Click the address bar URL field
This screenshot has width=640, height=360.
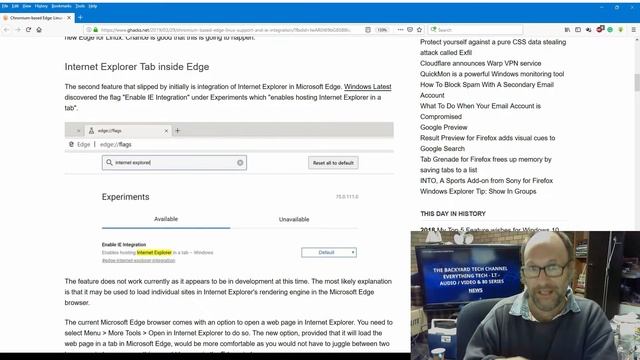point(225,30)
